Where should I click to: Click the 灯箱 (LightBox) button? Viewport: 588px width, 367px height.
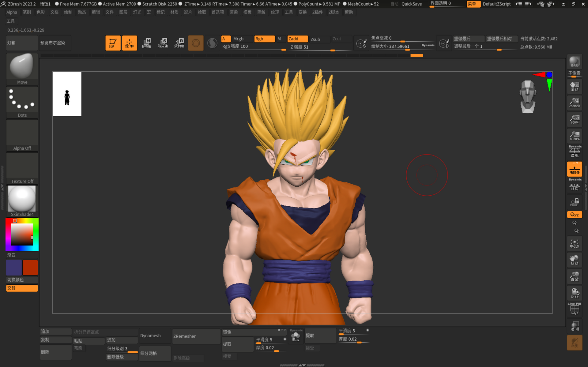(x=22, y=43)
